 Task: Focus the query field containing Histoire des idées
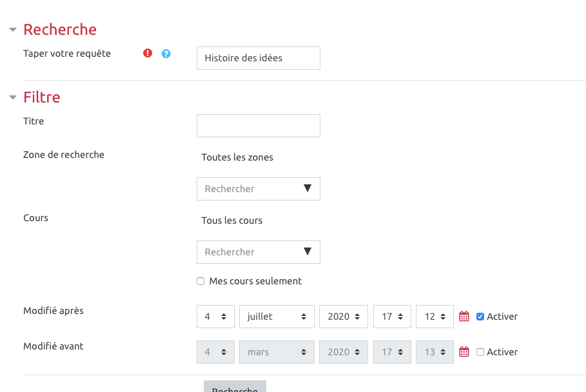coord(258,58)
